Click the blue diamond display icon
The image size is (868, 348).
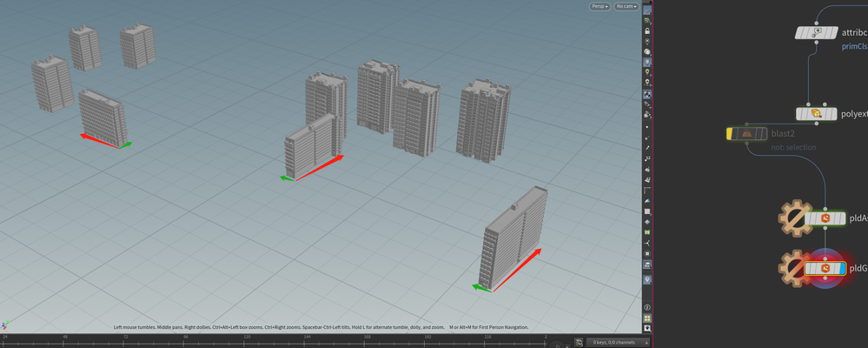[647, 222]
